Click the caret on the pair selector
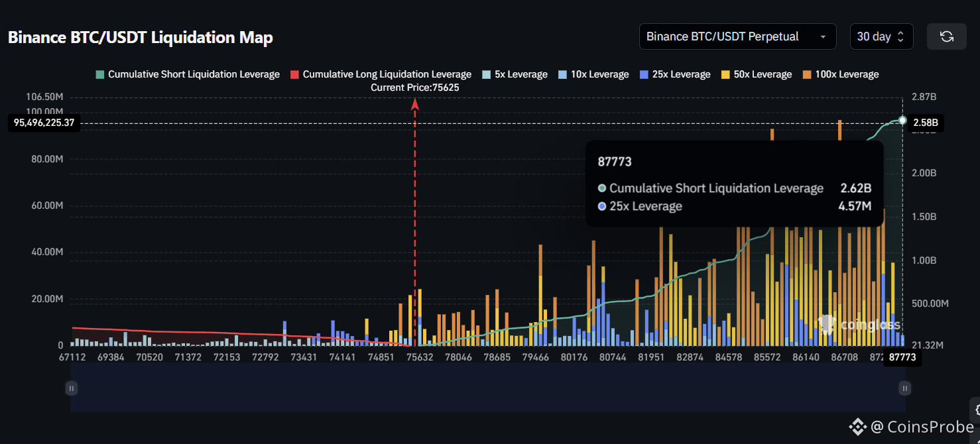Screen dimensions: 980x444 (824, 37)
